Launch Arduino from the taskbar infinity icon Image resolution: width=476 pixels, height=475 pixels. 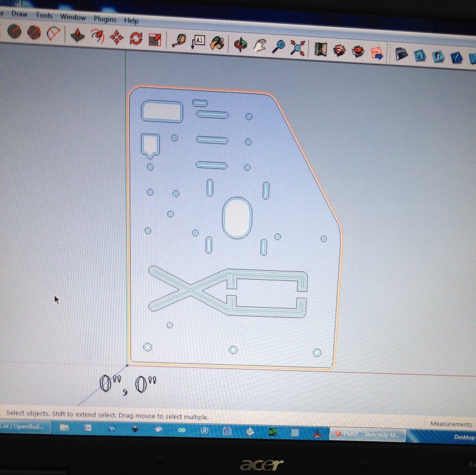[x=181, y=430]
